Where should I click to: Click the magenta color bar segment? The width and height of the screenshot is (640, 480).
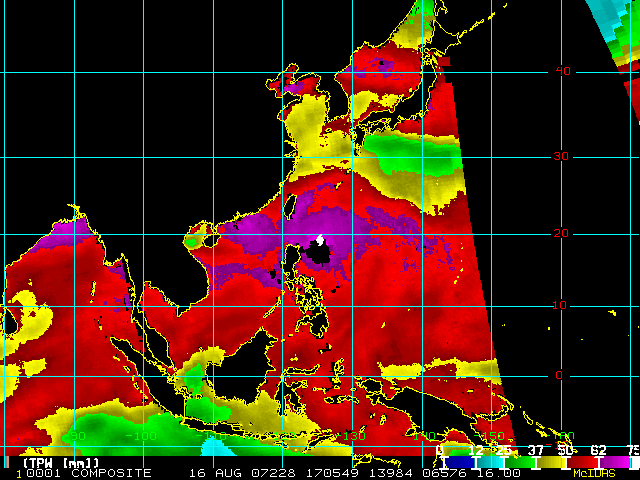pos(615,462)
